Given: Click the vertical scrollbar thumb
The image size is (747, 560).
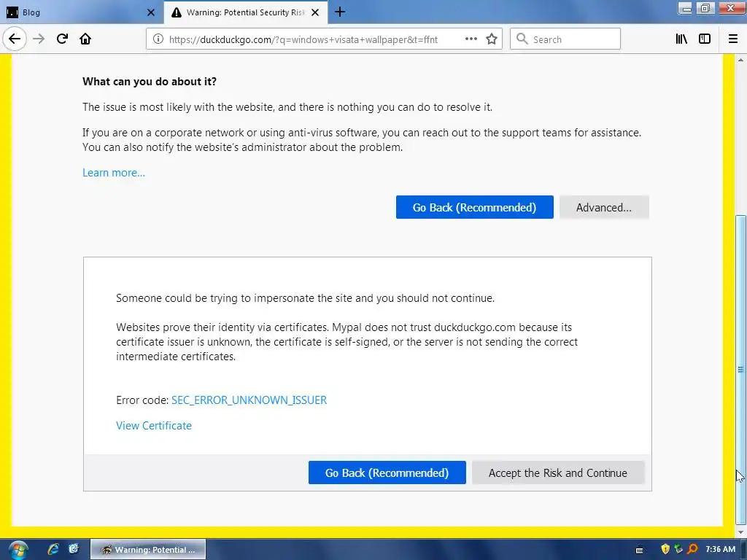Looking at the screenshot, I should pyautogui.click(x=740, y=369).
